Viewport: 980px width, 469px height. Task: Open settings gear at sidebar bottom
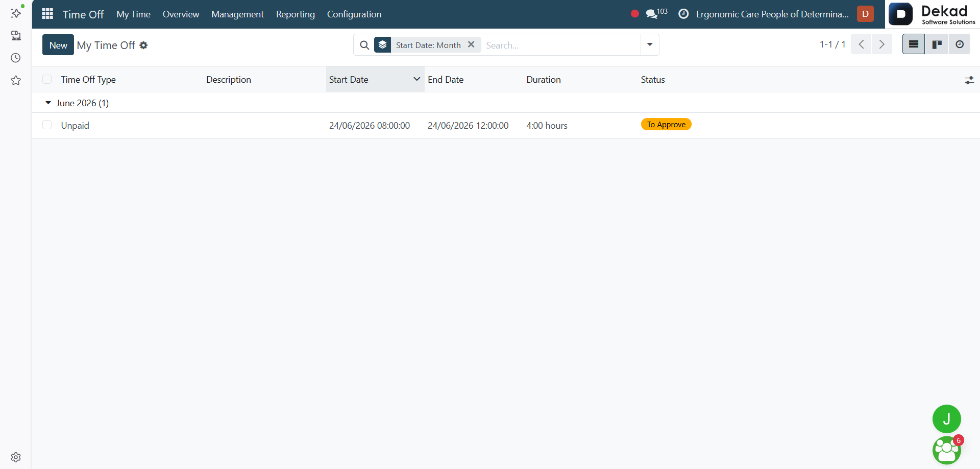point(16,457)
